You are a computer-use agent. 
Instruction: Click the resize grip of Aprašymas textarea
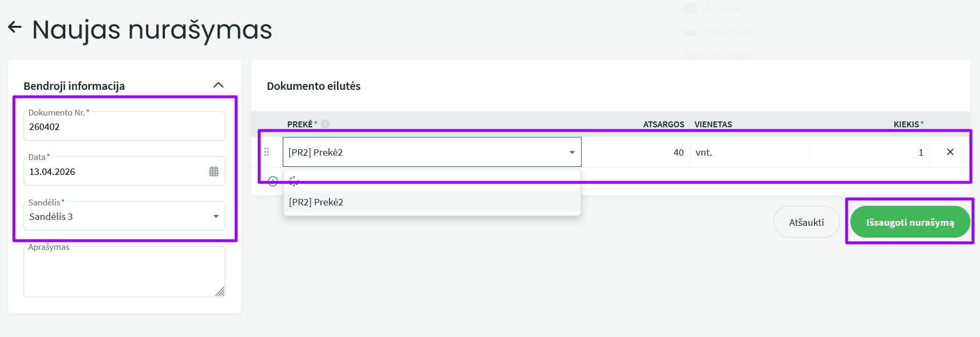[220, 292]
